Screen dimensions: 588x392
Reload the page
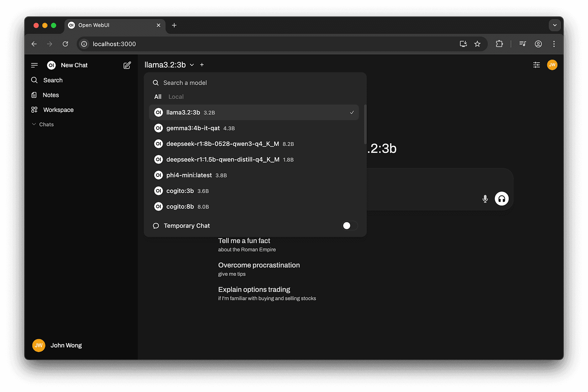(x=66, y=44)
